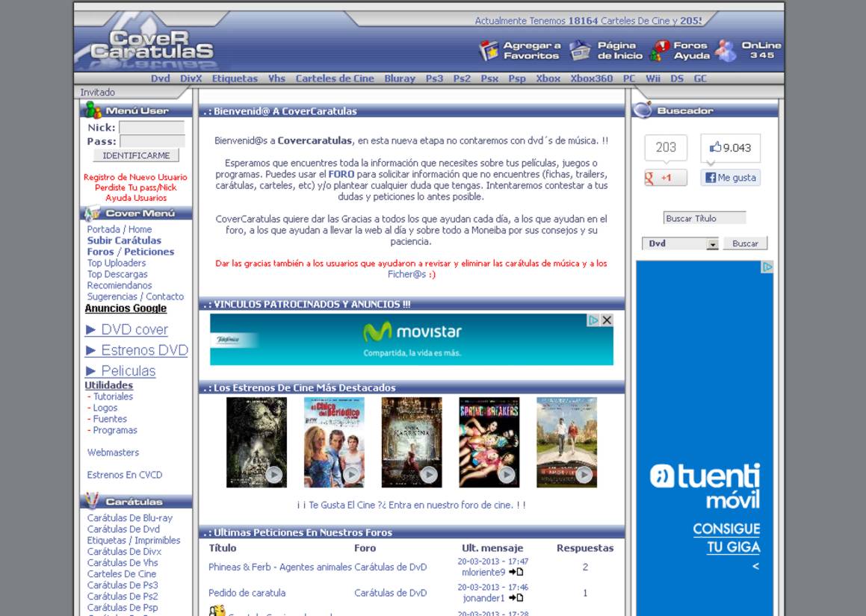Open the Programas utility link
The image size is (866, 616).
(115, 430)
